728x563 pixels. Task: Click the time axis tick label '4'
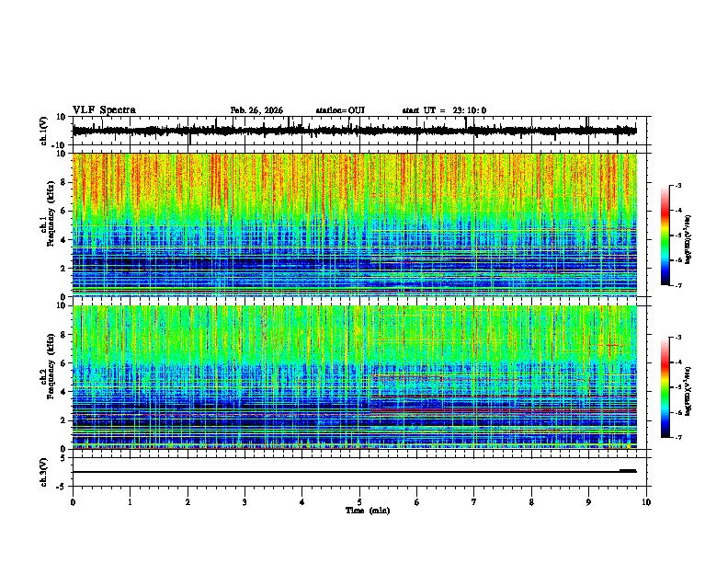tap(302, 502)
